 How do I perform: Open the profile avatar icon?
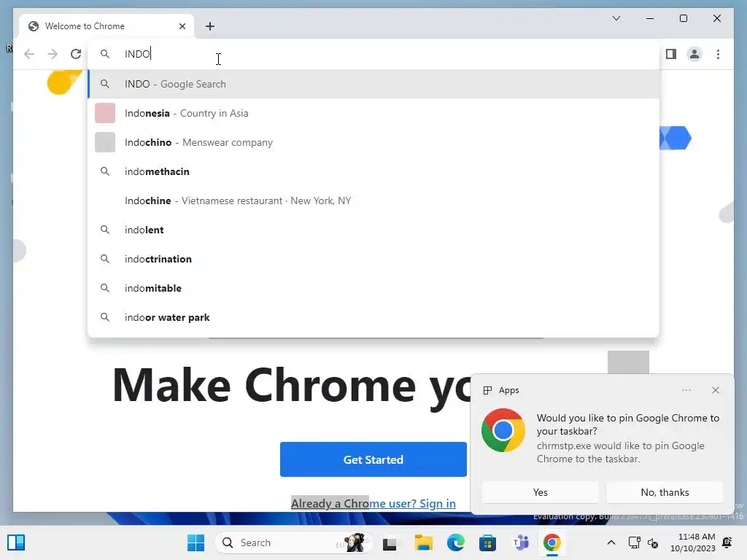coord(694,54)
